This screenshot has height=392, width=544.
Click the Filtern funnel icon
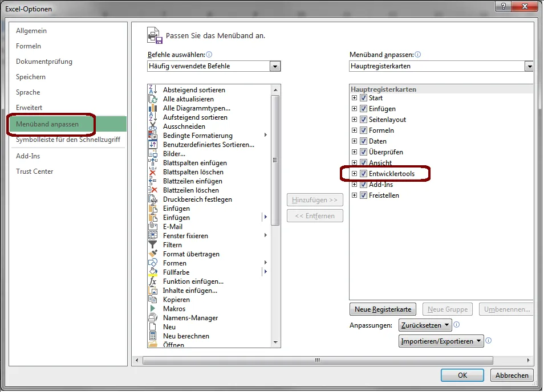[152, 245]
